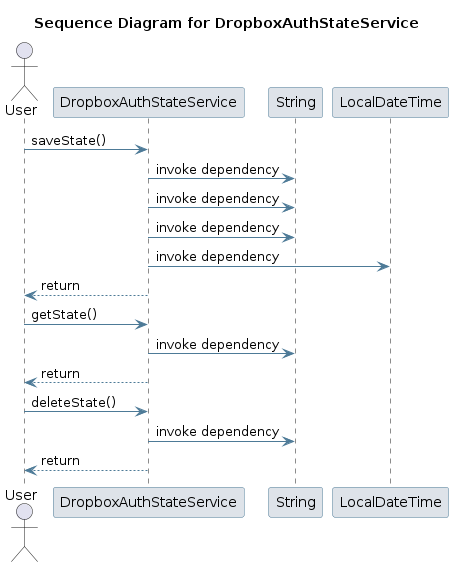
Task: Click the 'User' label under the header actor
Action: coord(21,110)
